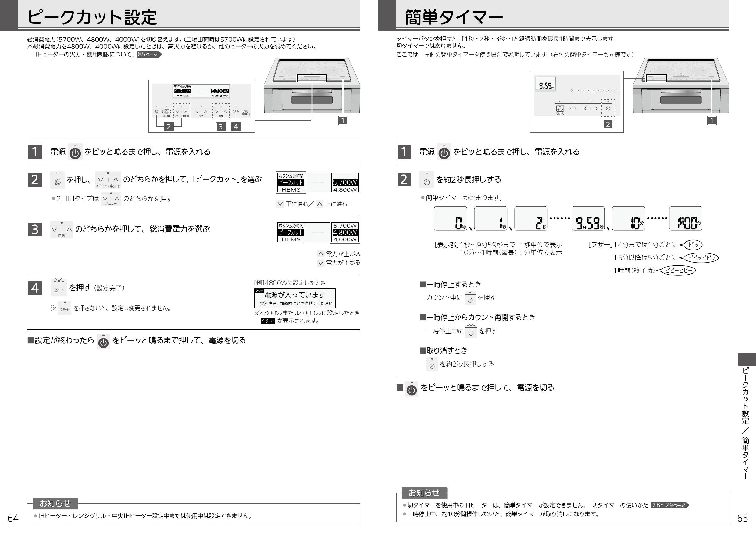
Task: Click the gear settings icon in peak-cut step 2
Action: (x=58, y=180)
